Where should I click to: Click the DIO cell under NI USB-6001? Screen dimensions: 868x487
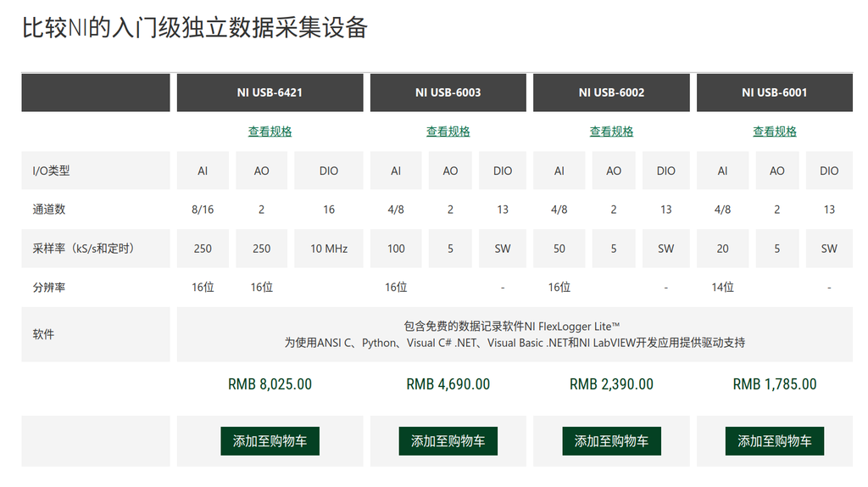click(829, 171)
